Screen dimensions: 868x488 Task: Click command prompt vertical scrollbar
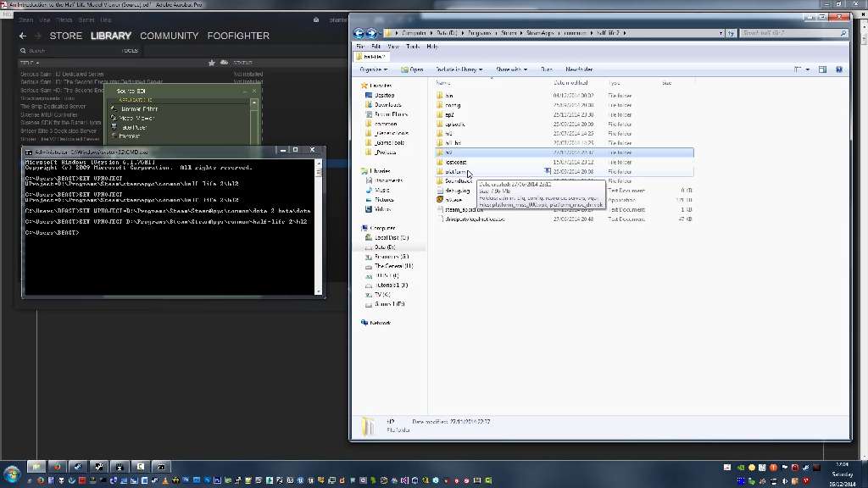tap(319, 229)
